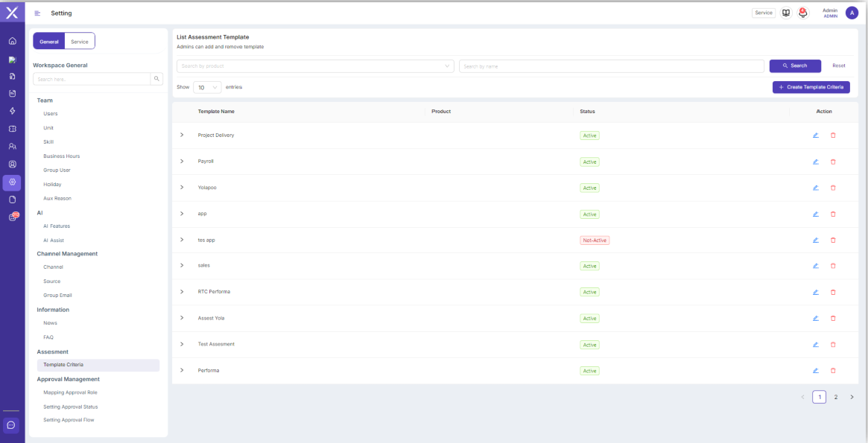The image size is (868, 443).
Task: Edit the Payroll template with pencil icon
Action: coord(815,162)
